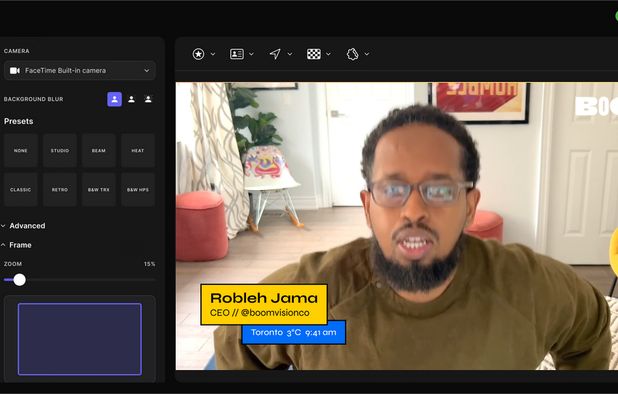The height and width of the screenshot is (394, 618).
Task: Click the video camera icon in camera selector
Action: point(15,71)
